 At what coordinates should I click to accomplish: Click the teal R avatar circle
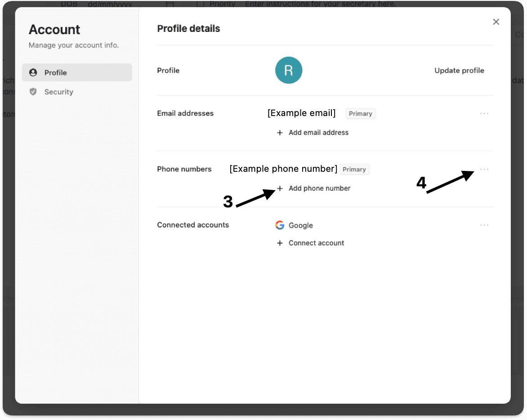click(x=288, y=70)
